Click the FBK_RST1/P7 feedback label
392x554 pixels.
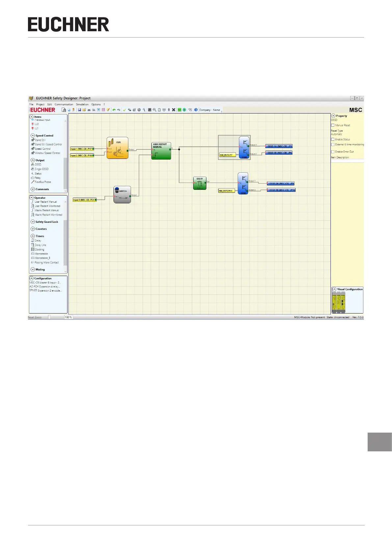(x=227, y=155)
